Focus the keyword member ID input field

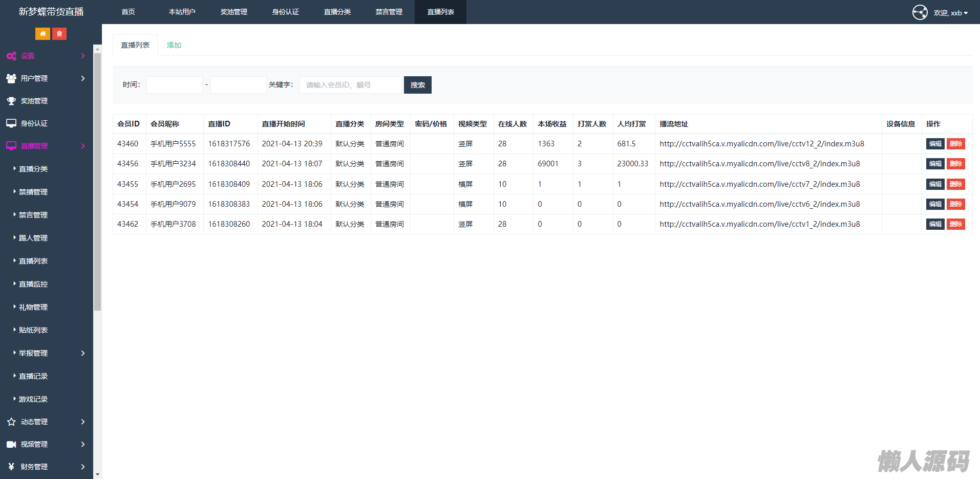(x=351, y=85)
